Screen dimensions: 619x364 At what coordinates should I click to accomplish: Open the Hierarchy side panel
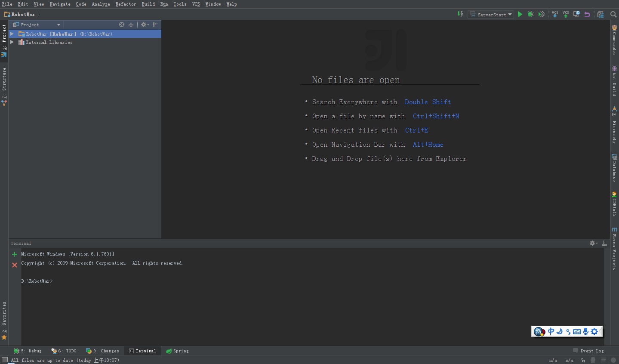click(x=615, y=125)
